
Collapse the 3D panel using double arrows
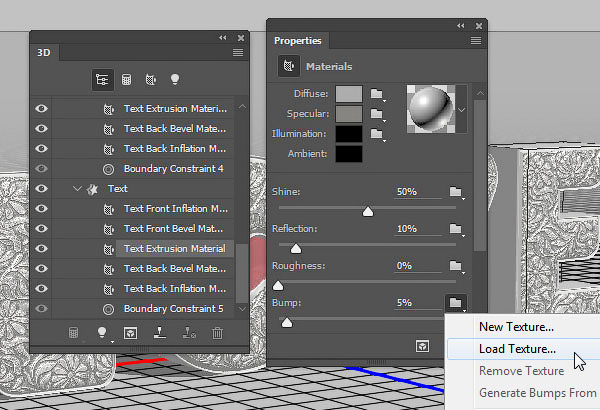click(x=223, y=38)
